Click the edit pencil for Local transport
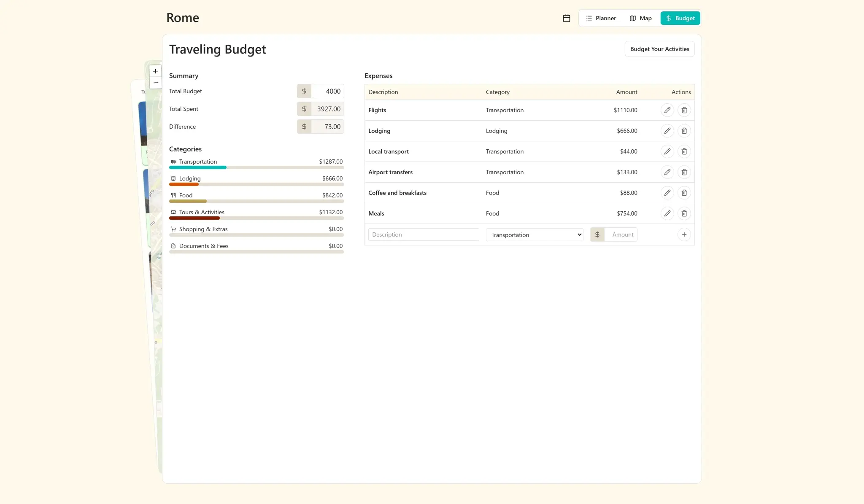Image resolution: width=864 pixels, height=504 pixels. click(x=667, y=151)
